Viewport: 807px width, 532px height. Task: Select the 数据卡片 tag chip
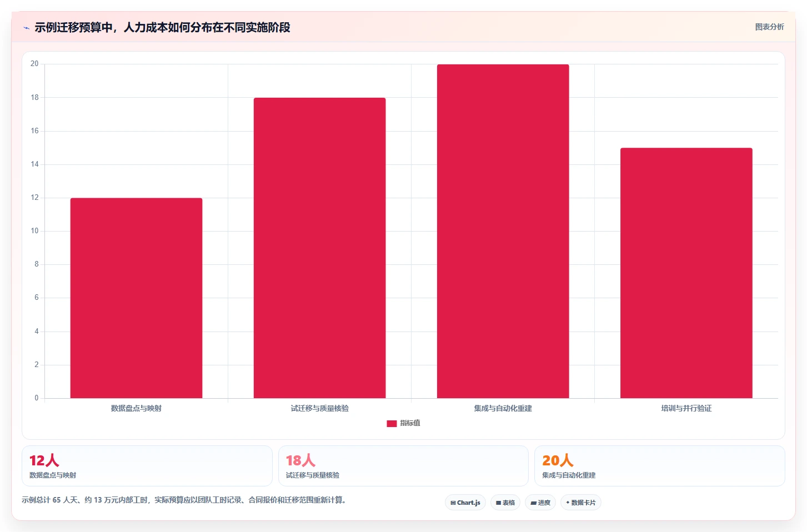[581, 503]
